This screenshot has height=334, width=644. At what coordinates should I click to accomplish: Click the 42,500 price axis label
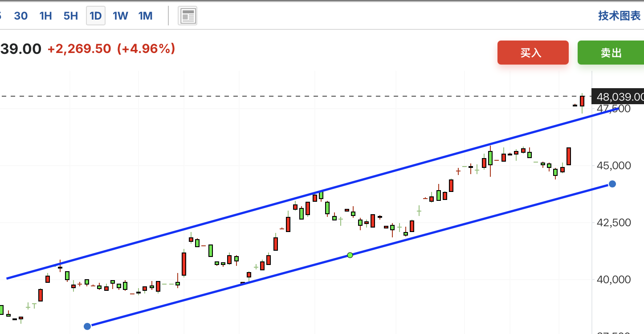tap(614, 223)
